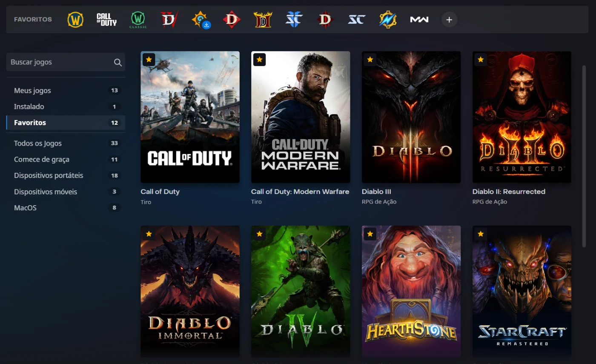596x364 pixels.
Task: Open the Diablo Immortal cover art
Action: click(x=190, y=291)
